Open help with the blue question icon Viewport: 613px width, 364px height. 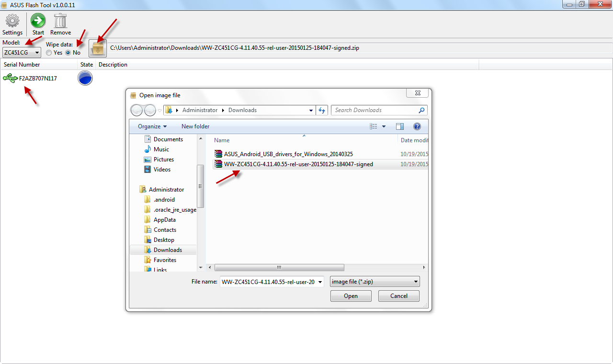(417, 126)
